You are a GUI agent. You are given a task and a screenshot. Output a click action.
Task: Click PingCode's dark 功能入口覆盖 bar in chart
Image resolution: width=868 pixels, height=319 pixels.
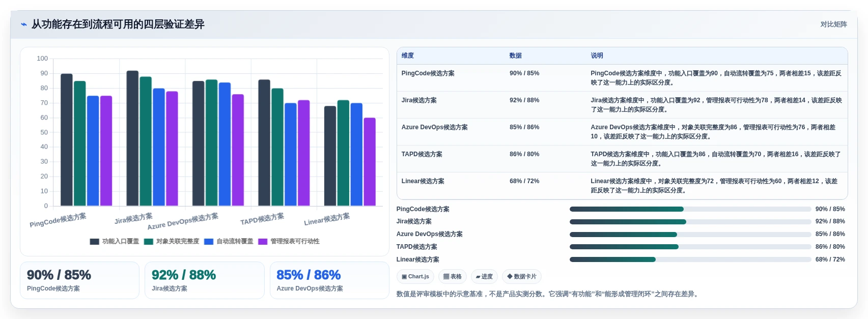[x=67, y=140]
